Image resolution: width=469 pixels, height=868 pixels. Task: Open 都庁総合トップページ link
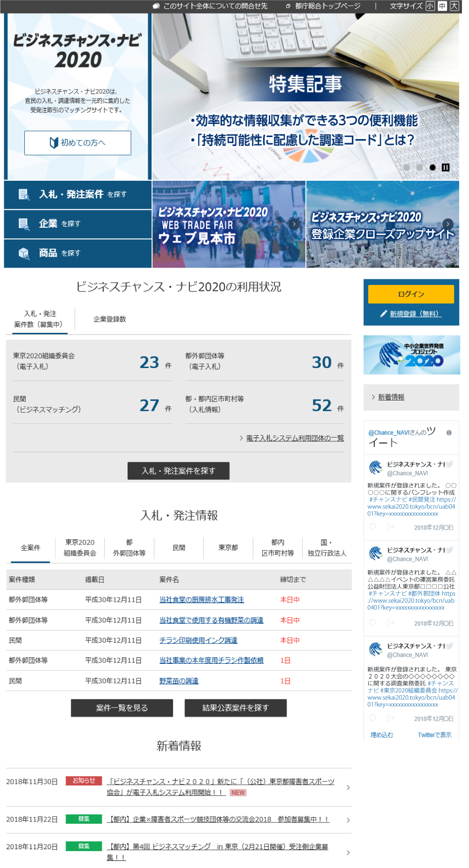coord(323,6)
